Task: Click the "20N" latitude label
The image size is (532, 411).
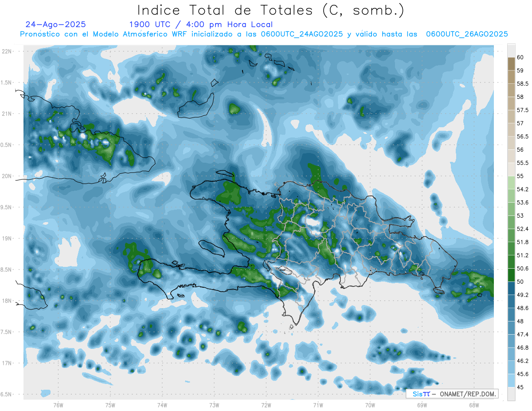Action: point(7,176)
